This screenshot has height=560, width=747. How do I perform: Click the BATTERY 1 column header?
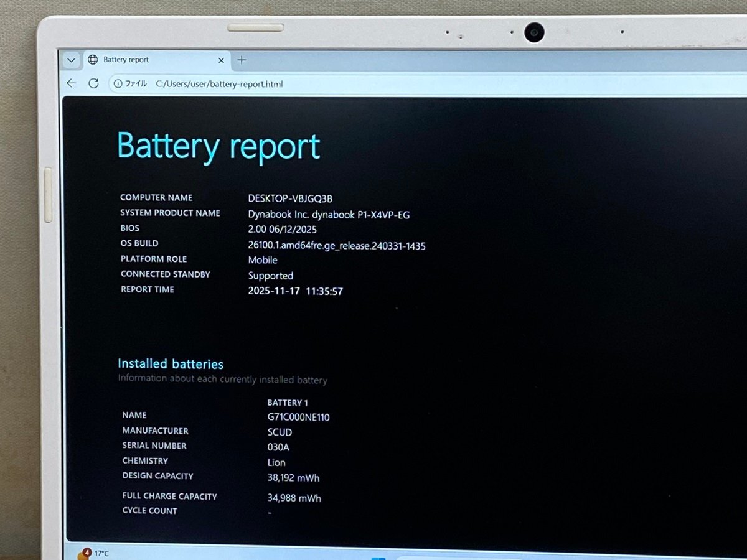tap(288, 403)
